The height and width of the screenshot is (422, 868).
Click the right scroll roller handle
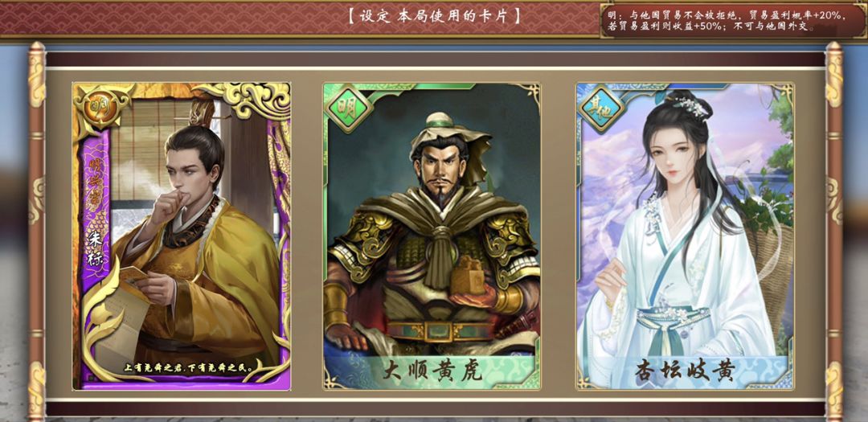point(833,230)
